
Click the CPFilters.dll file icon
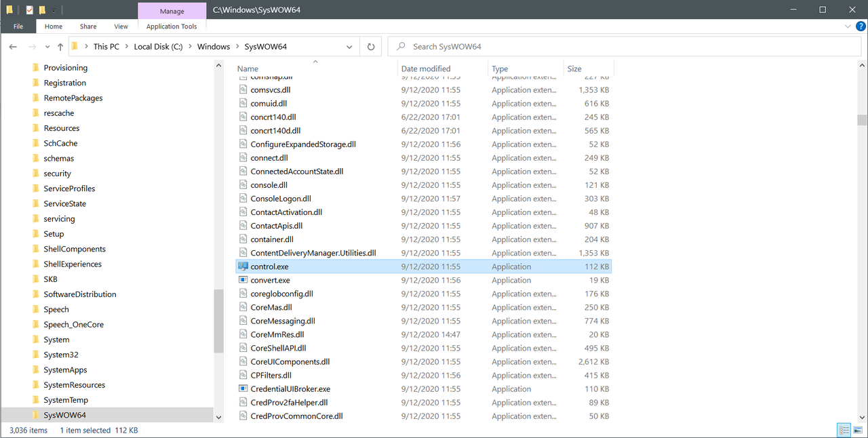tap(243, 375)
